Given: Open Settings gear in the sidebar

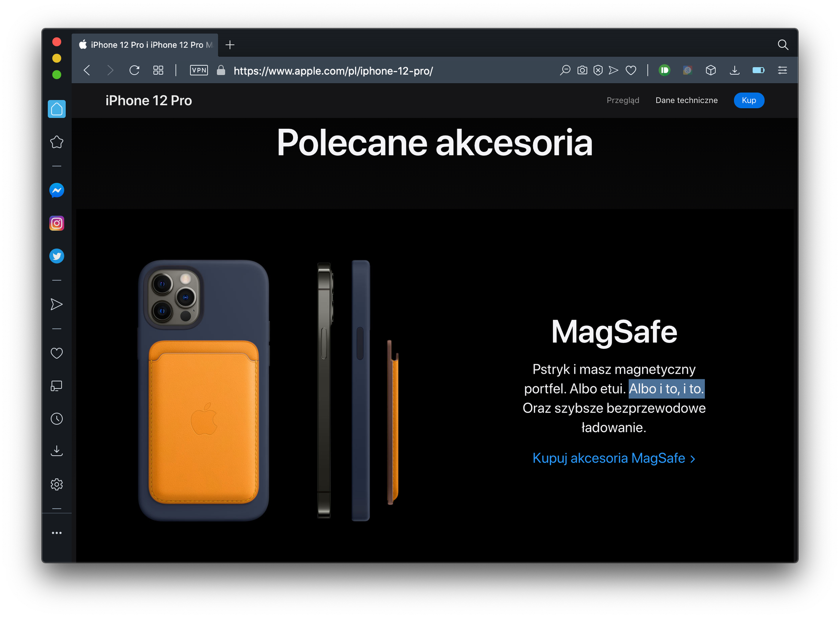Looking at the screenshot, I should 57,485.
